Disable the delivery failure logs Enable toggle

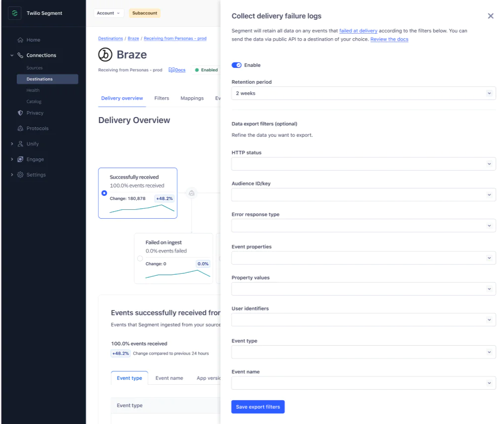point(238,65)
